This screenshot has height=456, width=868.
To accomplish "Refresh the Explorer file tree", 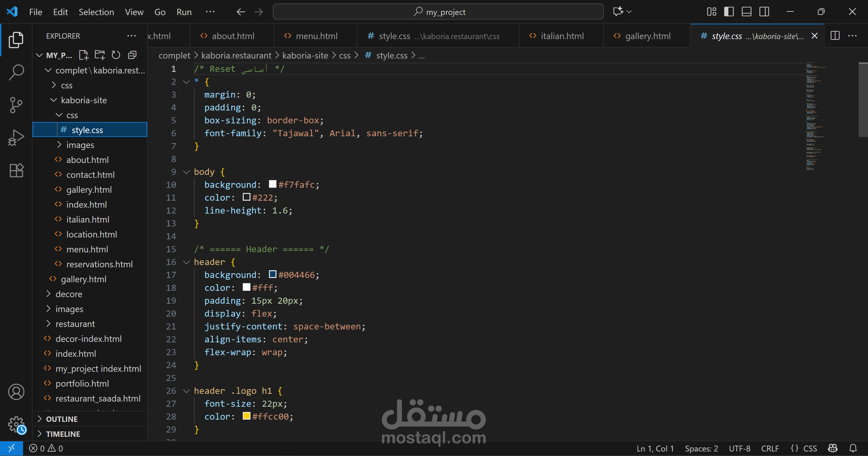I will click(116, 55).
